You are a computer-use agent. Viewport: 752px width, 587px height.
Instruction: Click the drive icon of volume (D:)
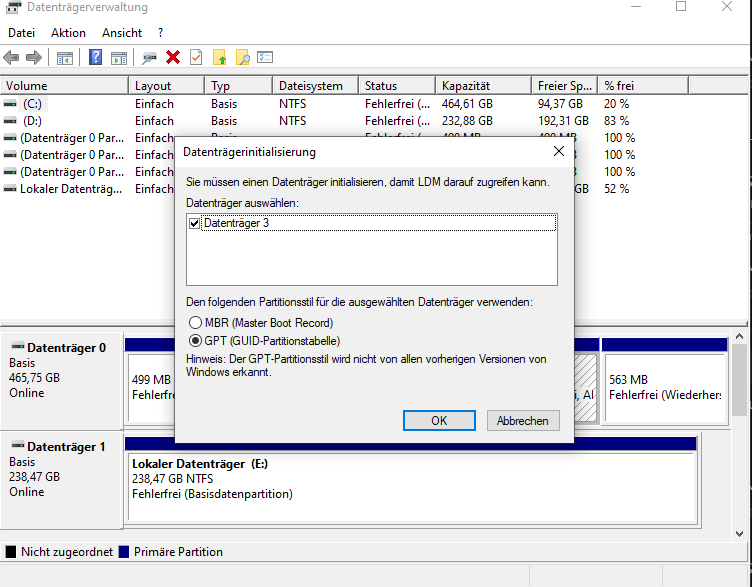click(10, 121)
